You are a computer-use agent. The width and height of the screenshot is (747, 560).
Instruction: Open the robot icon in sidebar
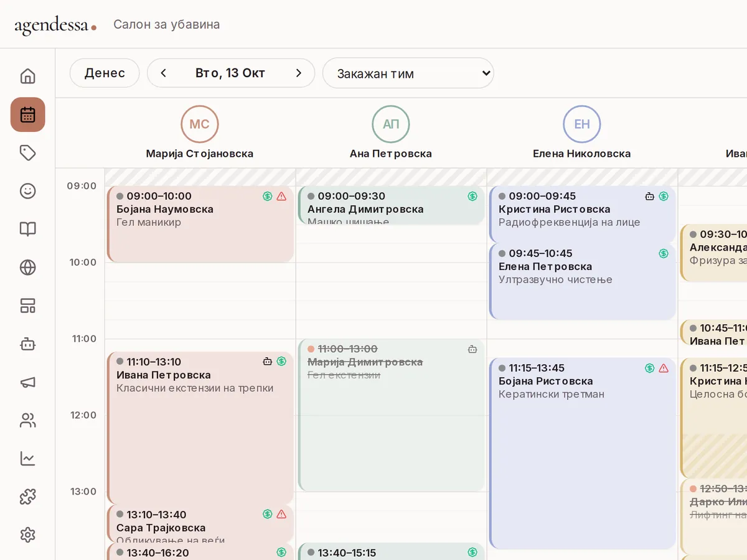point(27,344)
